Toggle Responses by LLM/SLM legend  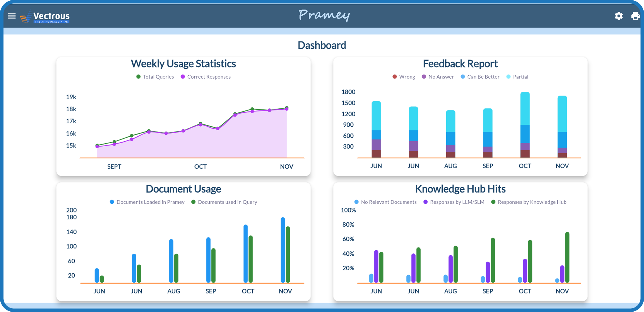pyautogui.click(x=454, y=202)
